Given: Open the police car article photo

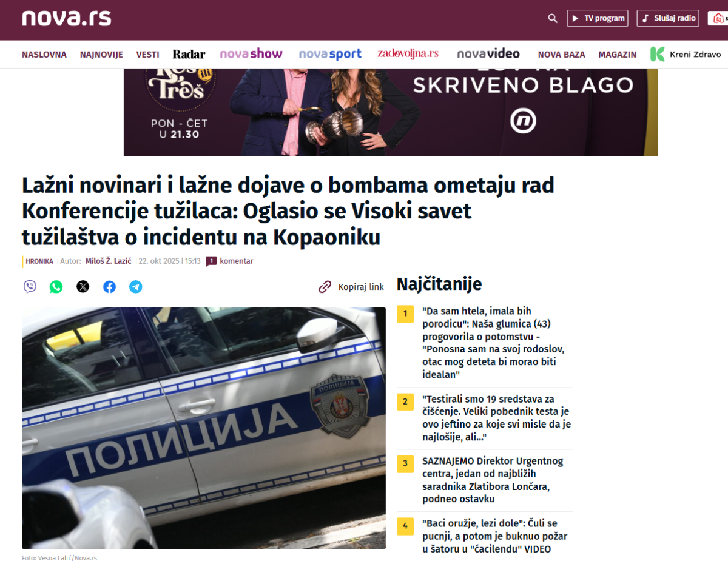Looking at the screenshot, I should pyautogui.click(x=204, y=428).
